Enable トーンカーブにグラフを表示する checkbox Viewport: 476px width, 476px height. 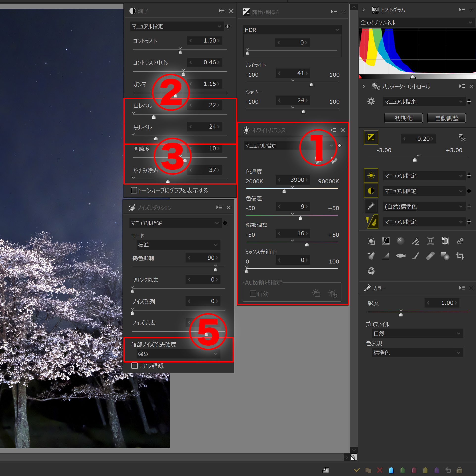134,190
